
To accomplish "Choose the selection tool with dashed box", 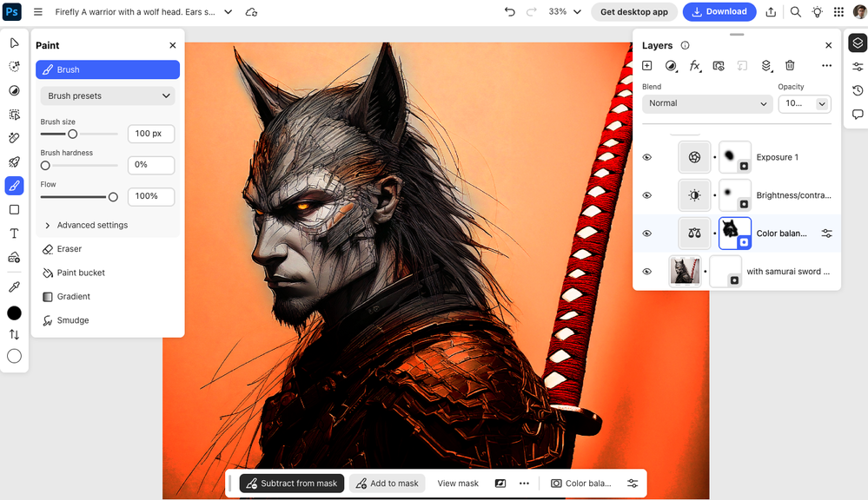I will point(15,115).
